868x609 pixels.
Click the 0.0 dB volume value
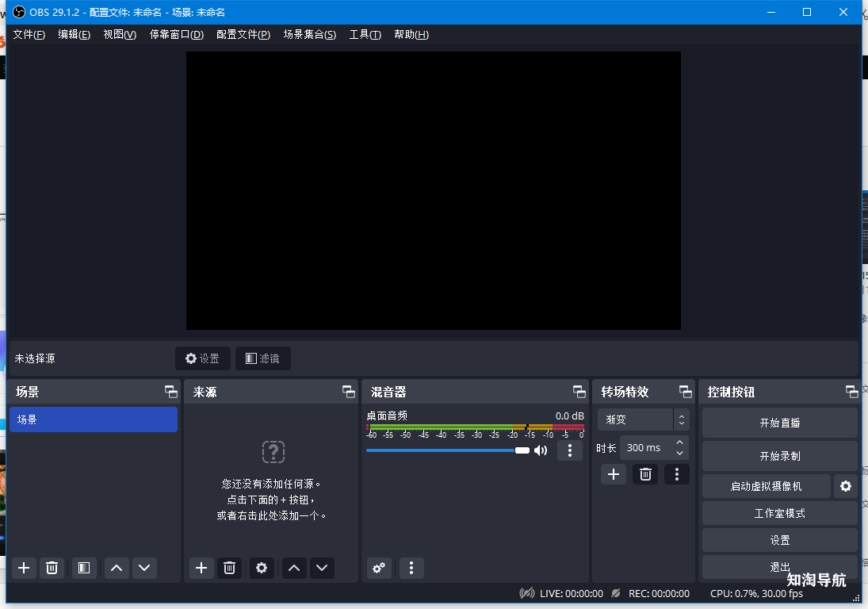pos(570,416)
